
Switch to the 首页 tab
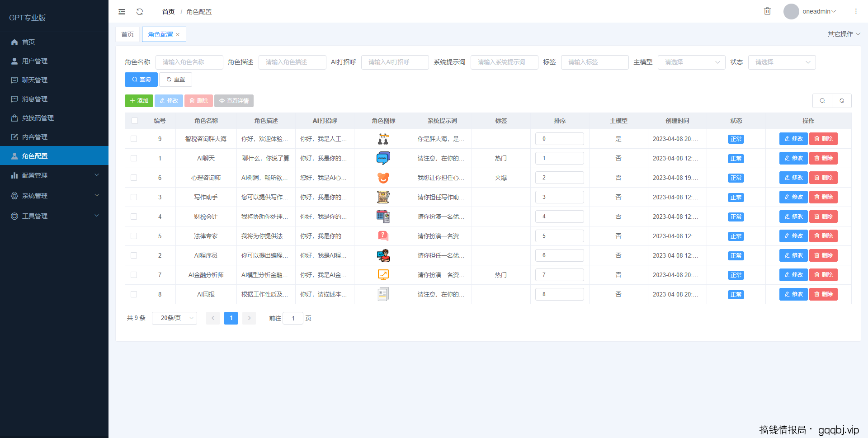(x=127, y=34)
